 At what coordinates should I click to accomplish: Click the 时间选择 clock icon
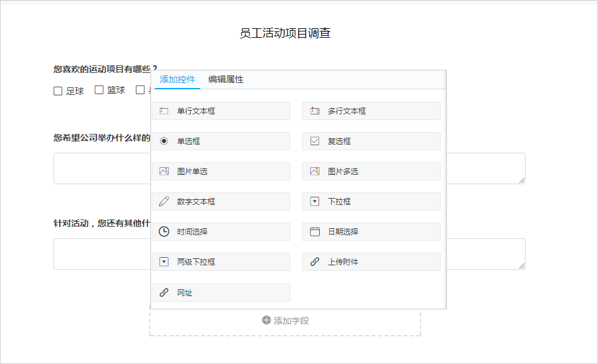click(x=164, y=231)
